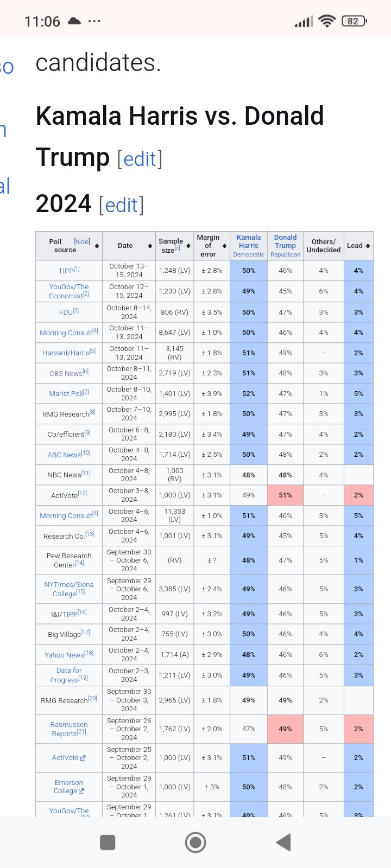Edit the Kamala Harris vs. Donald Trump section
Viewport: 391px width, 868px height.
coord(140,159)
